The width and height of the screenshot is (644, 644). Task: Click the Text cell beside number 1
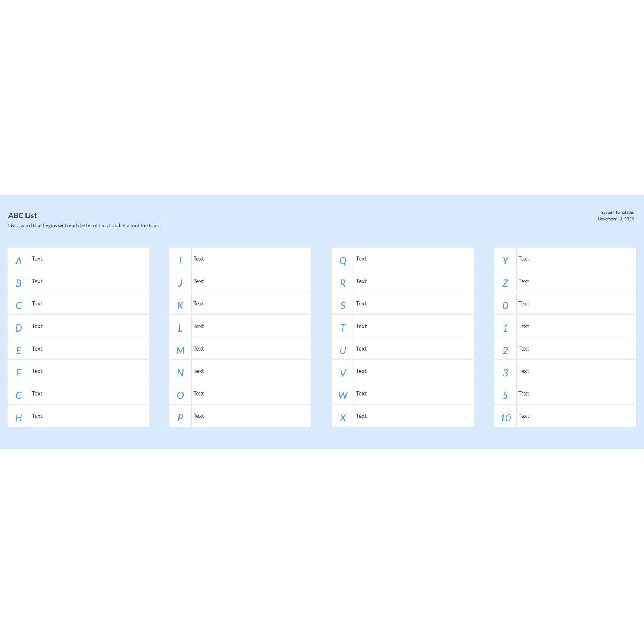(x=576, y=326)
